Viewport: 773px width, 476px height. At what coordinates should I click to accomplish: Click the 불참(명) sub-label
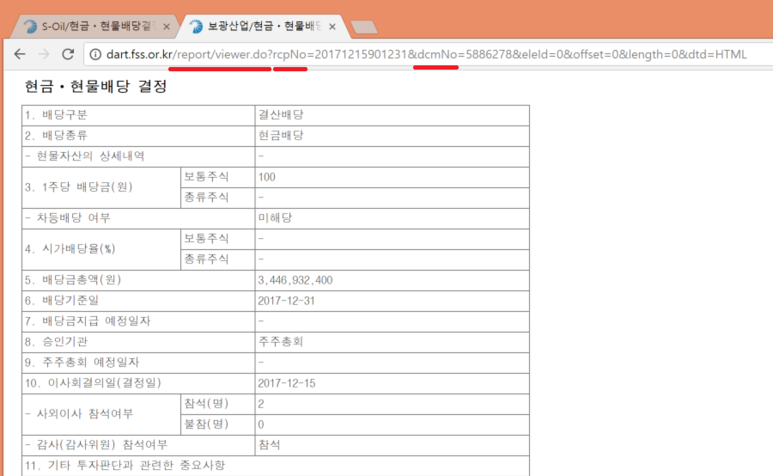tap(207, 424)
